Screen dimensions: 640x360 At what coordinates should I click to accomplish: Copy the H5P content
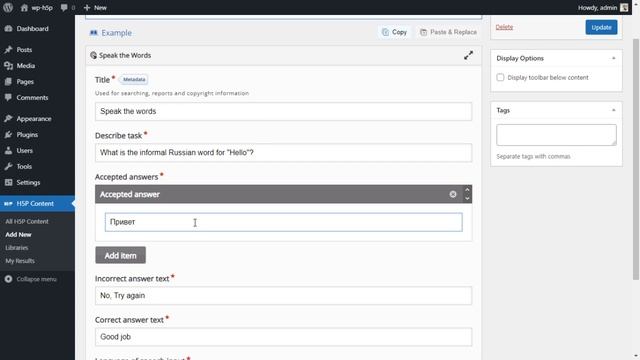tap(394, 32)
